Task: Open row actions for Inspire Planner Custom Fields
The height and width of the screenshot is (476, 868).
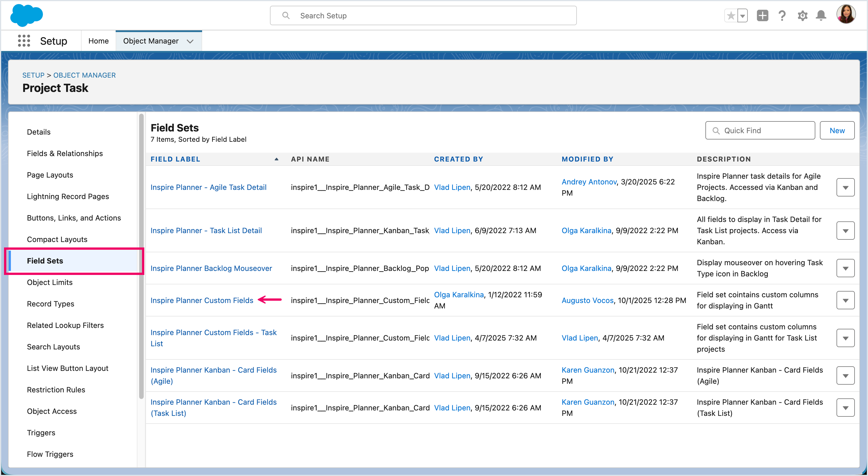Action: (x=845, y=300)
